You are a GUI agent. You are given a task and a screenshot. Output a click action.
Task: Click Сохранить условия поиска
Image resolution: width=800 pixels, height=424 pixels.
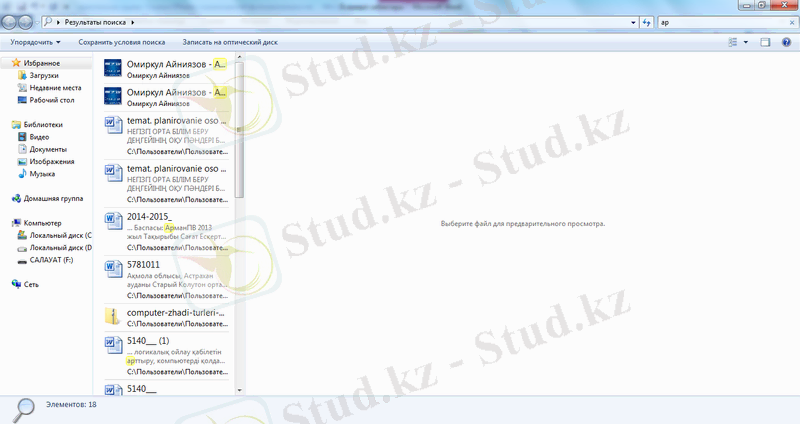122,43
